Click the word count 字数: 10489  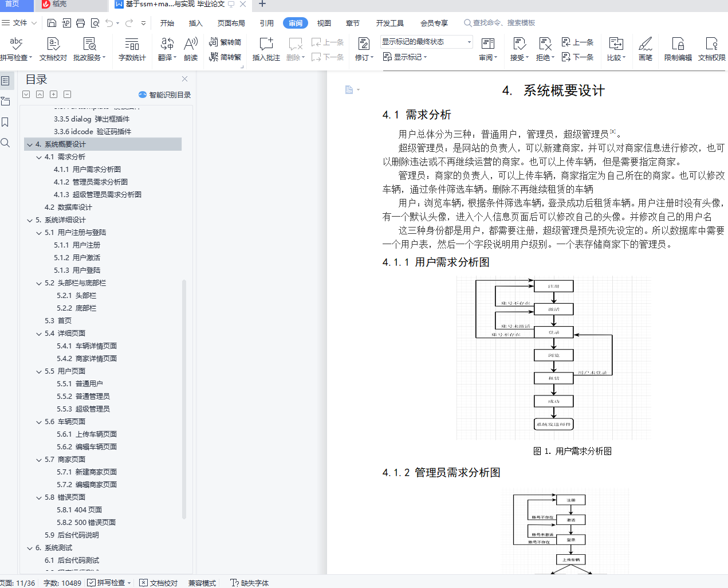[62, 583]
